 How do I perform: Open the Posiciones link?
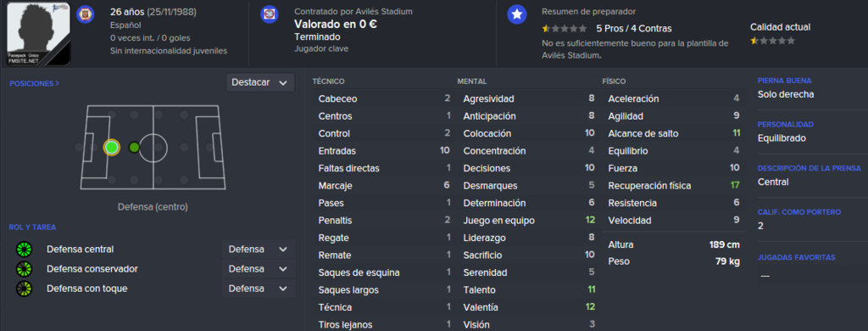(x=34, y=84)
